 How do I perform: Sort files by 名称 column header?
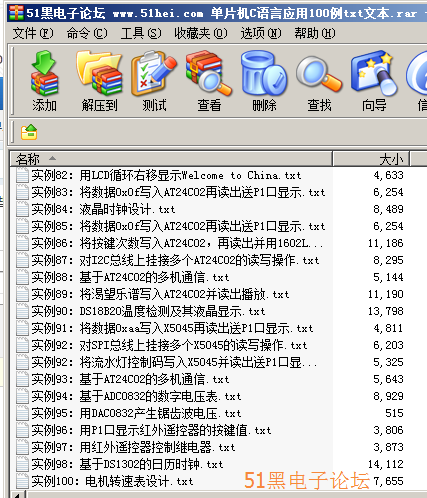click(x=171, y=159)
